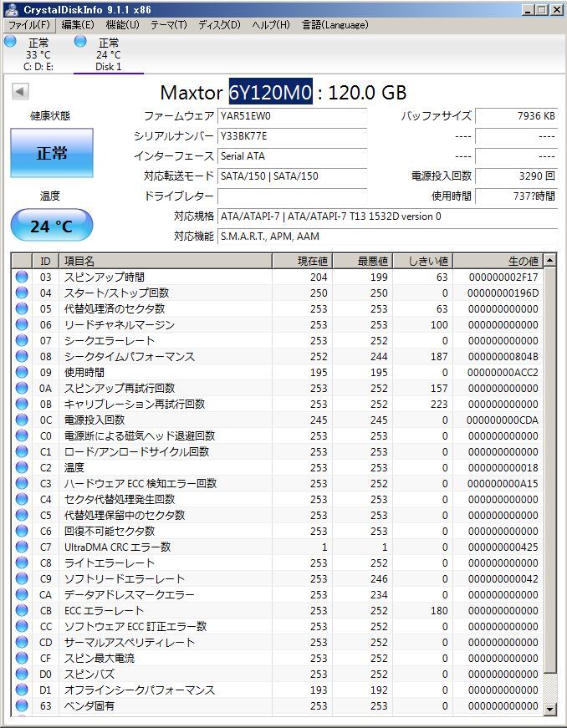Screen dimensions: 567x728
Task: Click the status orb in the CF スピン最大電流 row
Action: point(22,658)
